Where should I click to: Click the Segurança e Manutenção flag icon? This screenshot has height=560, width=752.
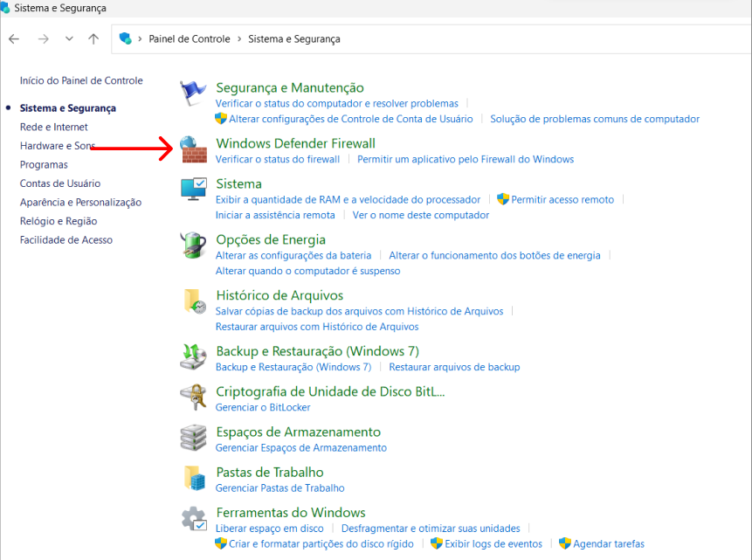[x=194, y=94]
